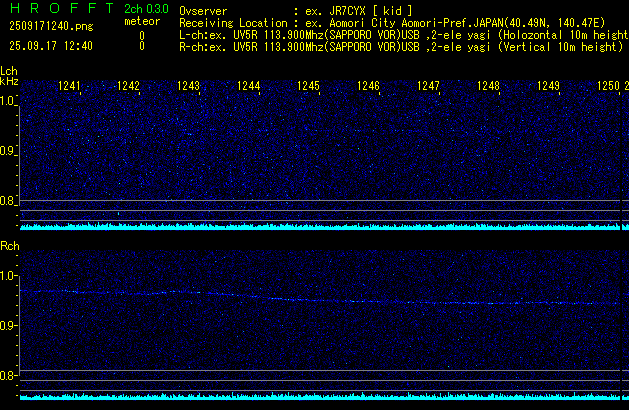Click the Lch 0.8 frequency tick
The image size is (629, 410).
(8, 201)
